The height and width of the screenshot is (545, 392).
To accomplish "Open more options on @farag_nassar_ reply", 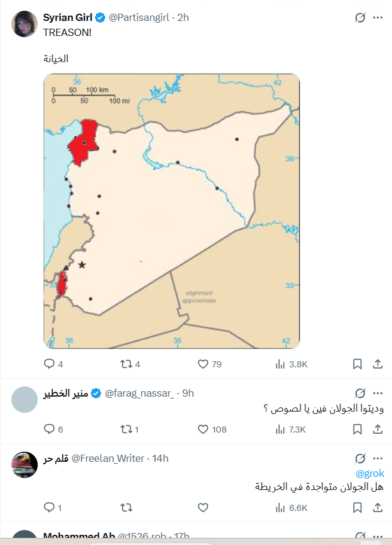I will [x=378, y=393].
